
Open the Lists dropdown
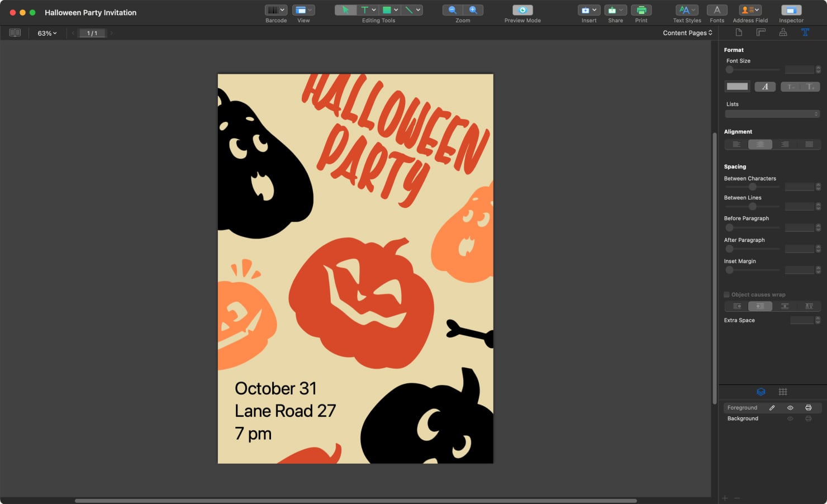tap(773, 113)
